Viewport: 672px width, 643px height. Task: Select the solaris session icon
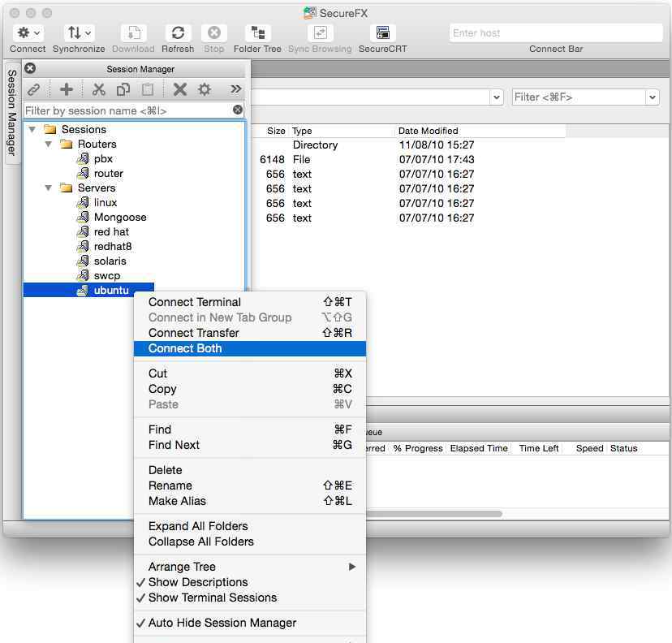(x=83, y=261)
